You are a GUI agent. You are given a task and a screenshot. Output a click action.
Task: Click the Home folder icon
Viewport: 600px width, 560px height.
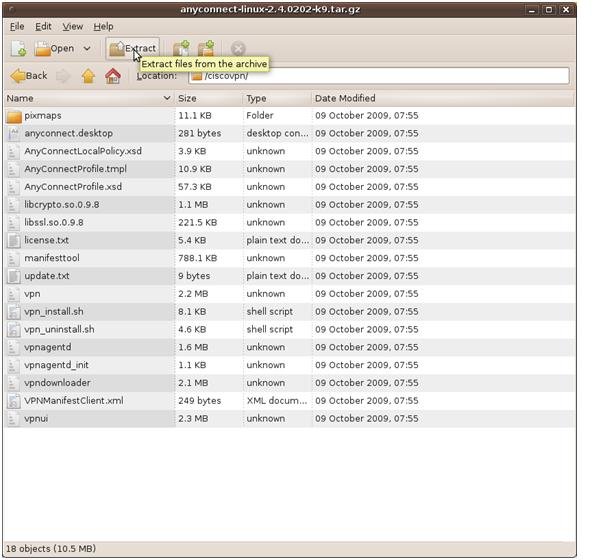coord(113,76)
